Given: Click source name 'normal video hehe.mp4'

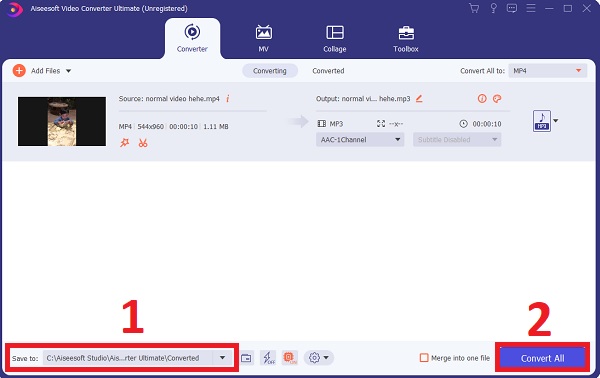Looking at the screenshot, I should pyautogui.click(x=183, y=99).
